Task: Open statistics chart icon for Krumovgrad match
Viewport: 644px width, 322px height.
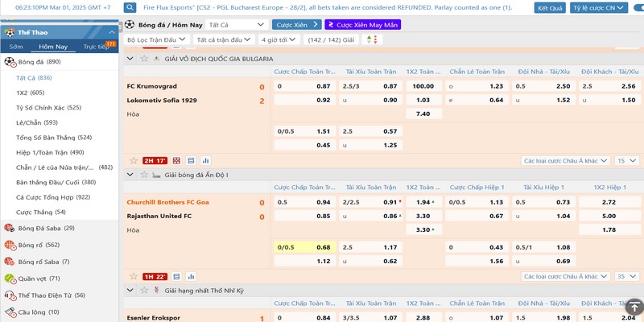Action: click(205, 160)
